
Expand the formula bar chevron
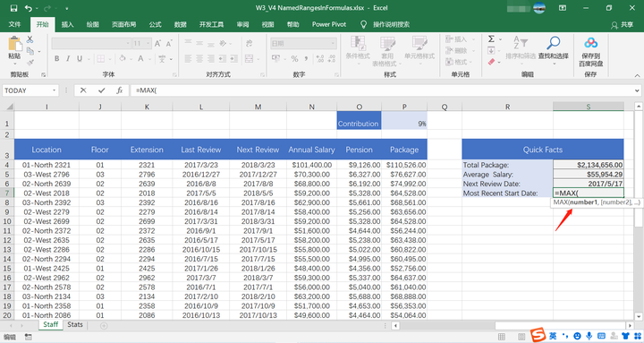click(637, 90)
